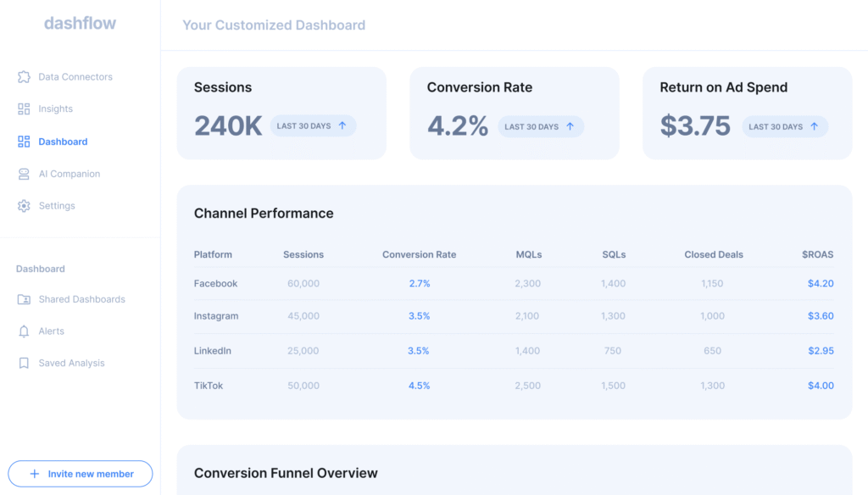Click the Invite new member button
868x495 pixels.
pos(80,473)
